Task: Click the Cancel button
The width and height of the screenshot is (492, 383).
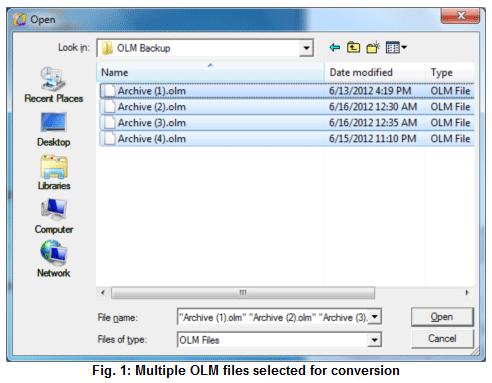Action: (x=442, y=339)
